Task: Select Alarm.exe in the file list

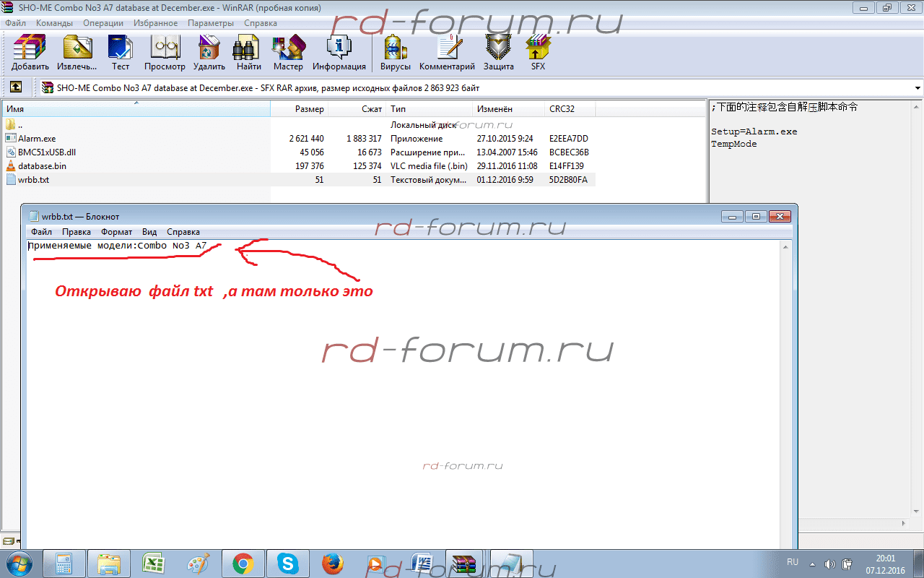Action: pyautogui.click(x=37, y=139)
